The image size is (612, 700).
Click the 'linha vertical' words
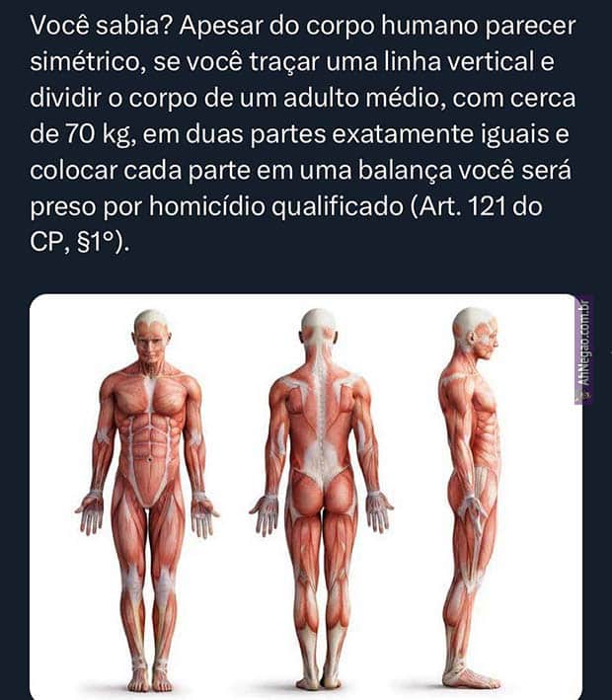click(x=459, y=62)
